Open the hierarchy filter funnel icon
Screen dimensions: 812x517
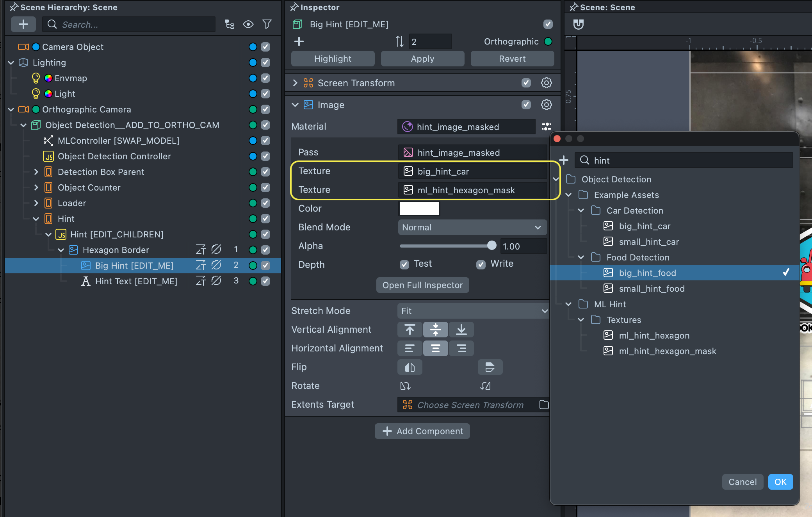(x=267, y=25)
